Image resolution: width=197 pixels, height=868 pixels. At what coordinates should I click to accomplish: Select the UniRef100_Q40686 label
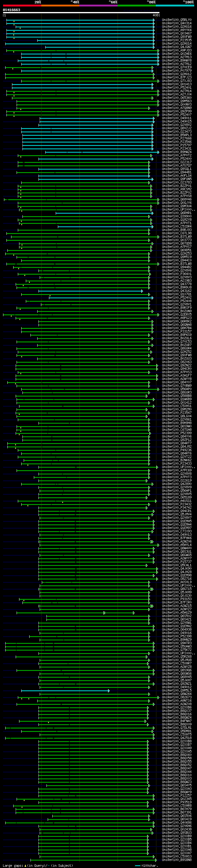(x=177, y=822)
